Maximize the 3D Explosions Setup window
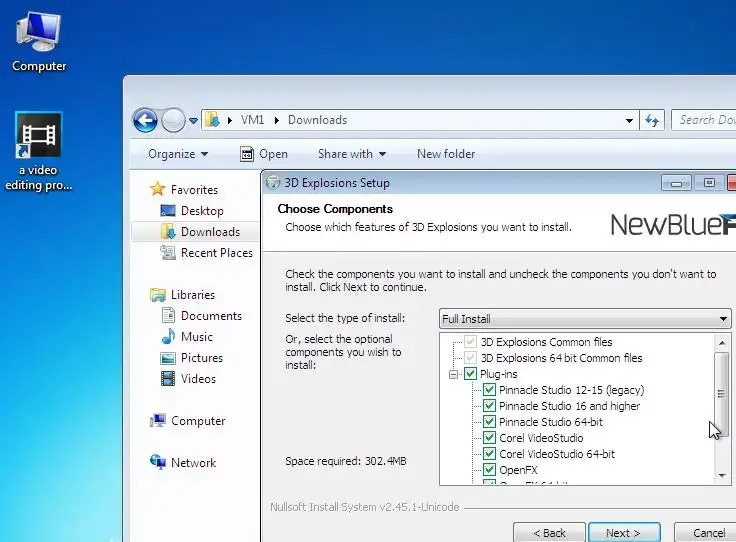Image resolution: width=736 pixels, height=542 pixels. [x=709, y=183]
